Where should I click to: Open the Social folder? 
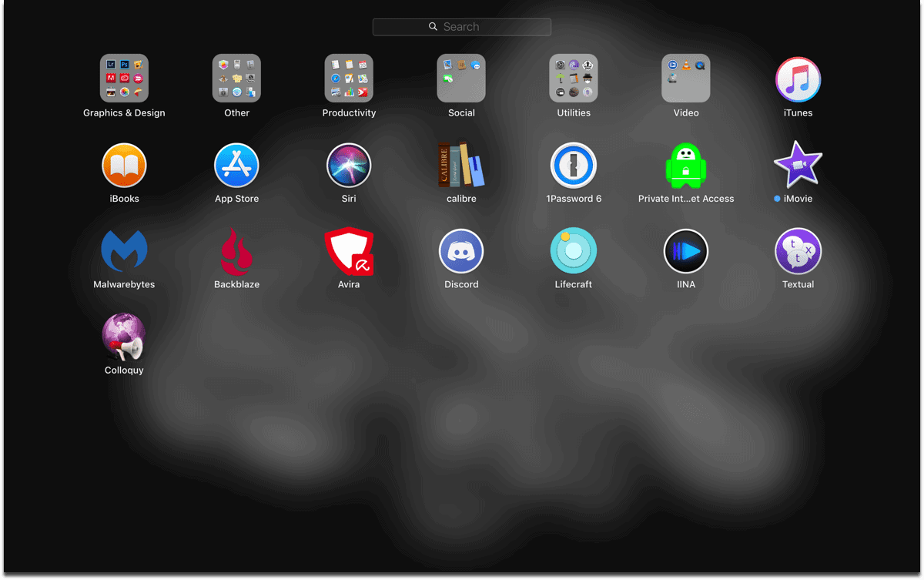click(x=461, y=79)
